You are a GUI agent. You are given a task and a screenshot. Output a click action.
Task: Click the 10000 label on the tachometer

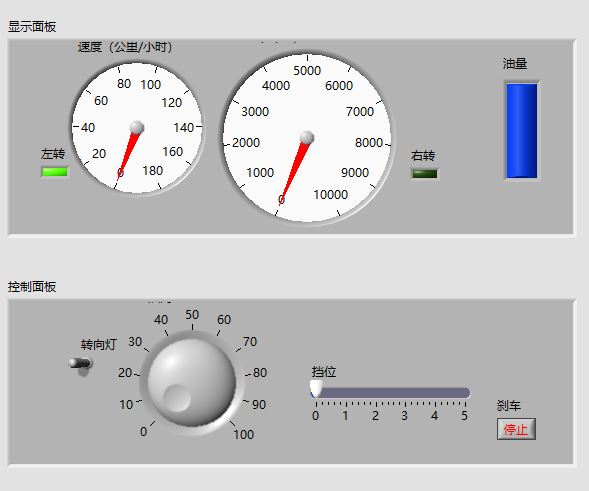pyautogui.click(x=331, y=195)
